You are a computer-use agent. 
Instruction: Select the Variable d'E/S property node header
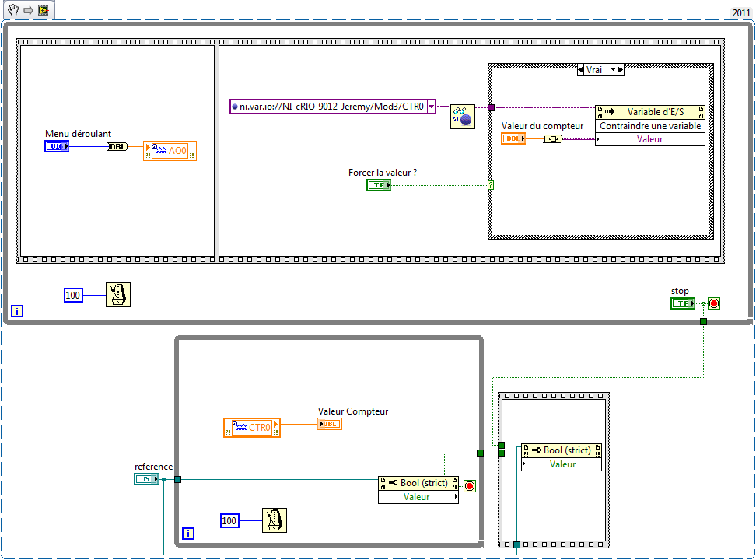(x=650, y=112)
